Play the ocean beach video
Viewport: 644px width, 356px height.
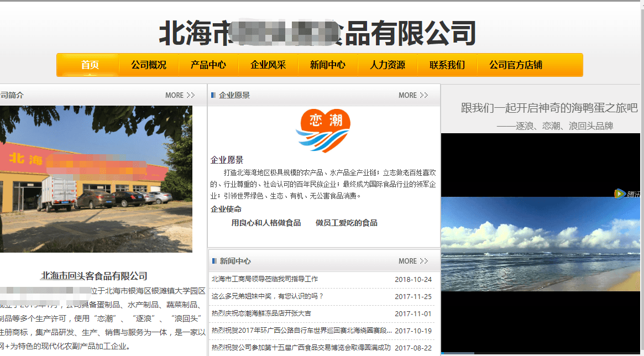point(542,243)
